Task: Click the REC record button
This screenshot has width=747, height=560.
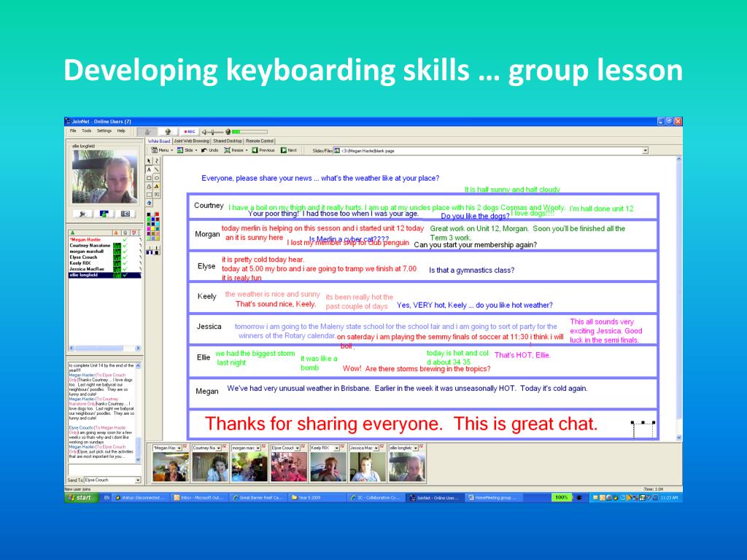Action: (x=190, y=131)
